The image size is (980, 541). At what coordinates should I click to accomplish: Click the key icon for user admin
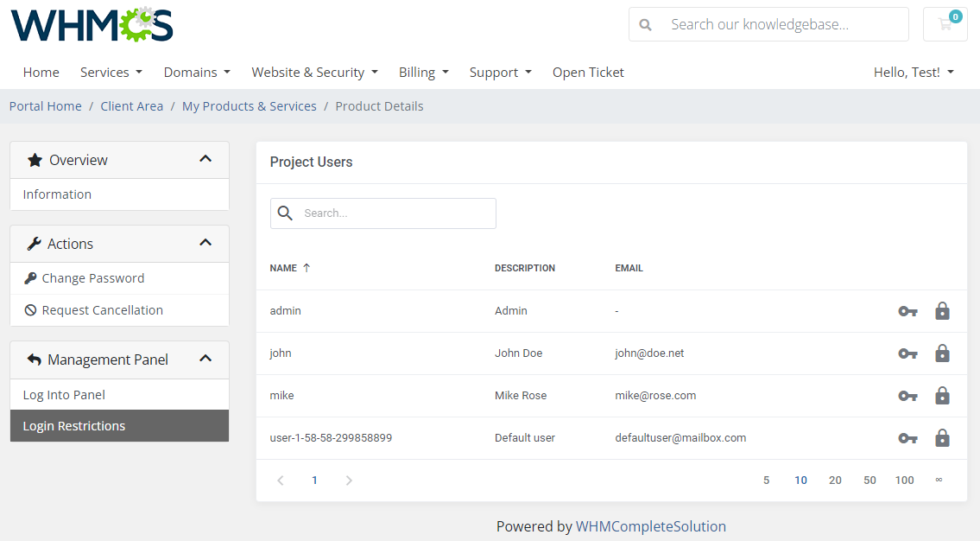click(907, 310)
